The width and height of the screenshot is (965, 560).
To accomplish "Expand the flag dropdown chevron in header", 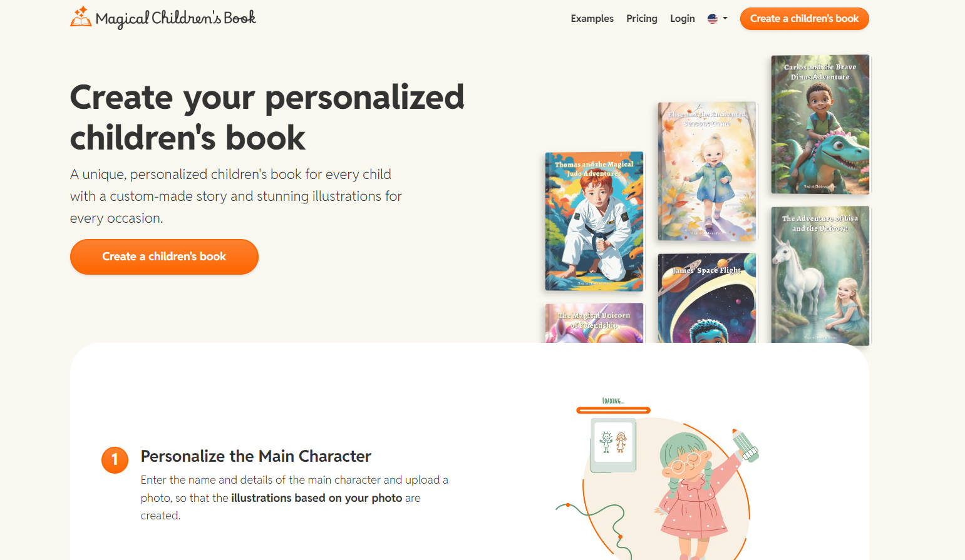I will [725, 19].
